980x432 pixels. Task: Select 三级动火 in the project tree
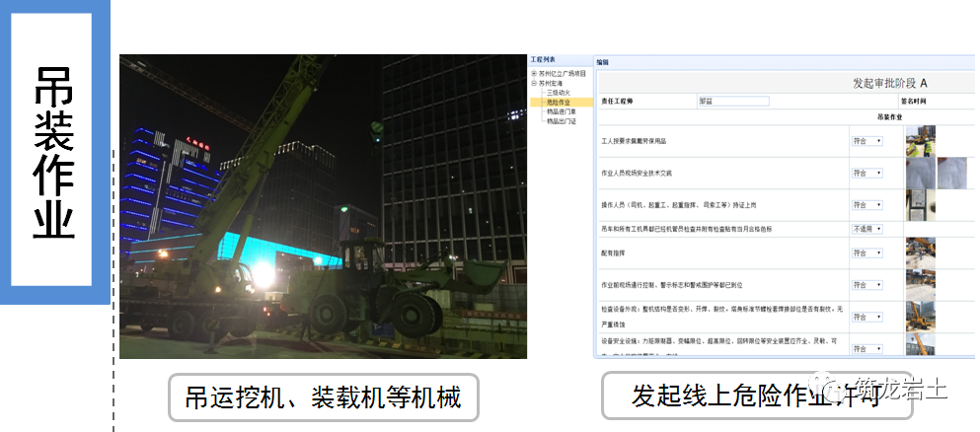click(x=559, y=93)
